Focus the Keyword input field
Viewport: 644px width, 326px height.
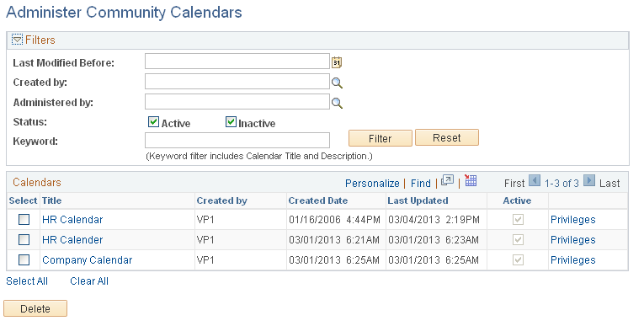[x=237, y=140]
